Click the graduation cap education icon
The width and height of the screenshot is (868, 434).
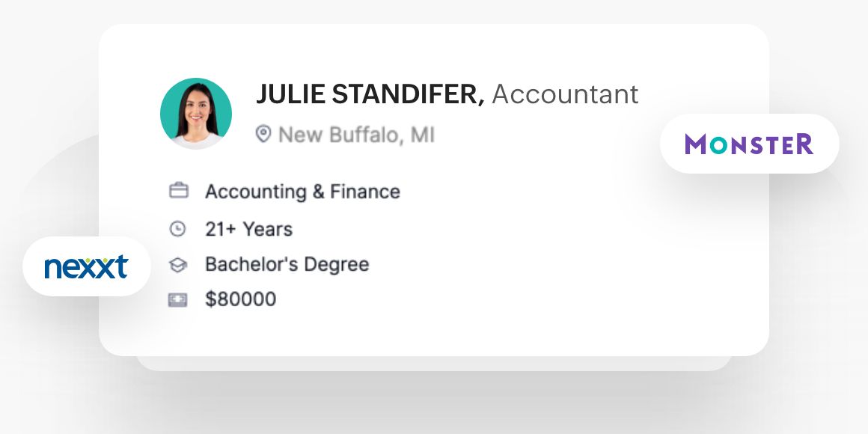click(x=178, y=265)
